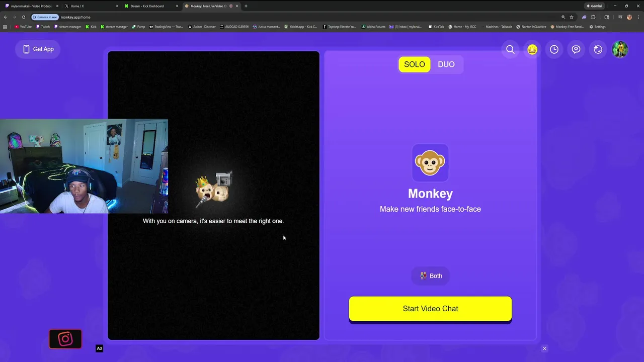The width and height of the screenshot is (644, 362).
Task: Click the Instagram icon at page bottom
Action: click(x=65, y=339)
